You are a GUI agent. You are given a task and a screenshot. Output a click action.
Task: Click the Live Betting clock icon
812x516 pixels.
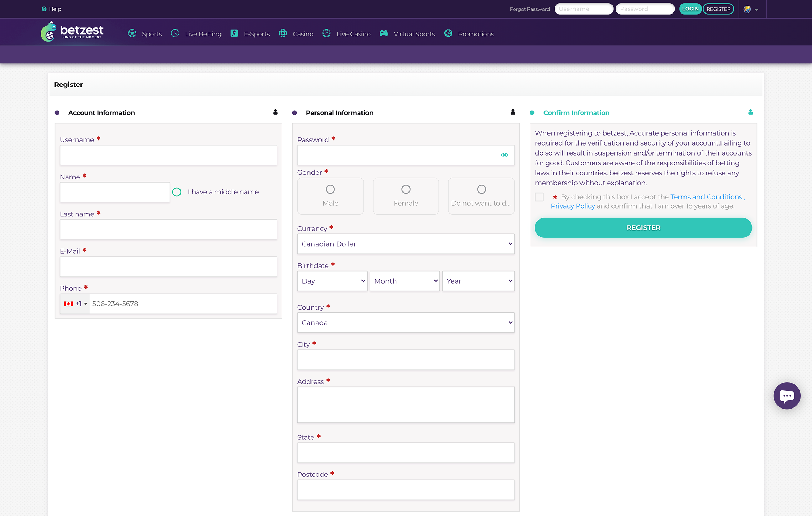click(175, 33)
